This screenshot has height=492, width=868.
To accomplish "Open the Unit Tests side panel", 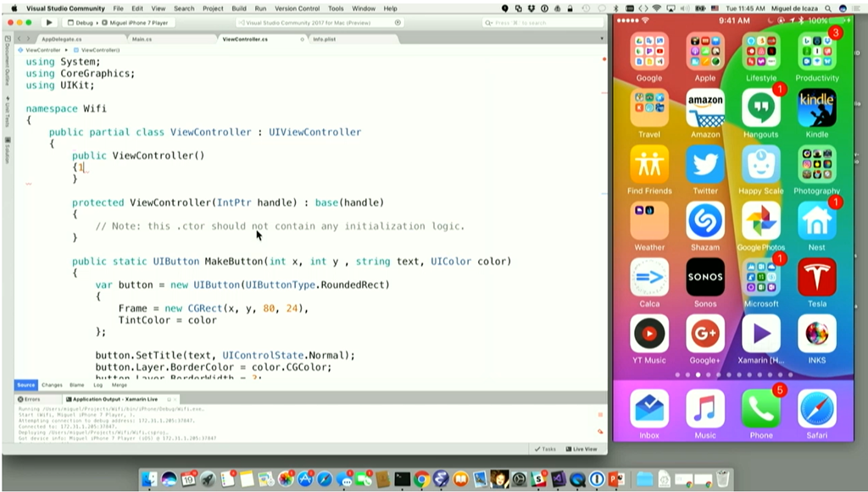I will [x=7, y=112].
